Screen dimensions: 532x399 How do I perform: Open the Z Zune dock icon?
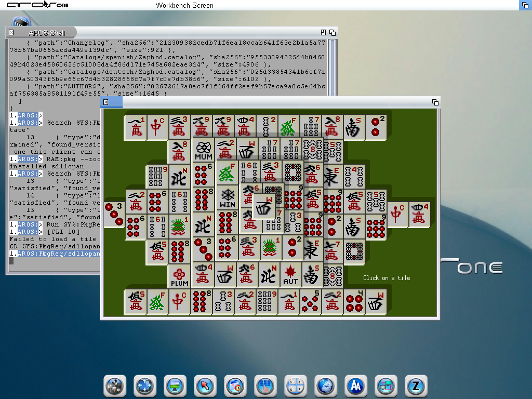pos(416,386)
